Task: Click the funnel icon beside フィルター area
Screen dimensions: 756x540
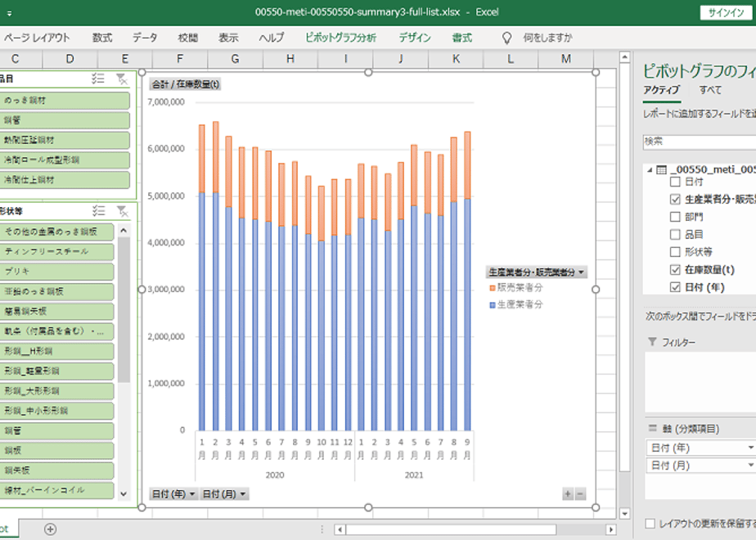Action: [x=652, y=342]
